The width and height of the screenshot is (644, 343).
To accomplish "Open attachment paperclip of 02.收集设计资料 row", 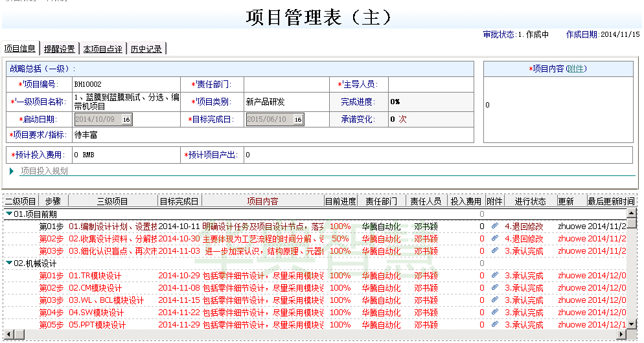I will pos(495,238).
